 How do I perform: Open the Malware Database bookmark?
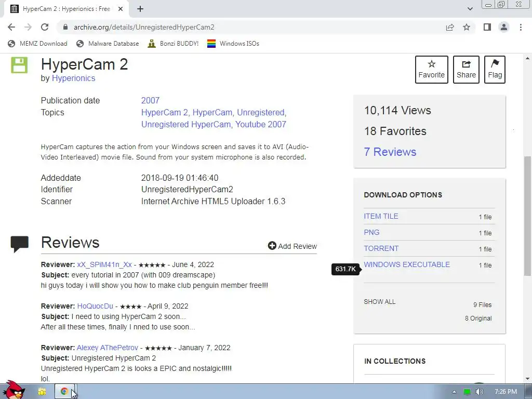(x=108, y=44)
